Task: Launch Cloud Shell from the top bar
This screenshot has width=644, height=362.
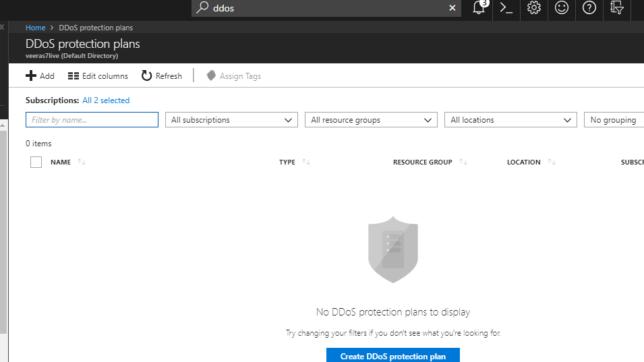Action: click(x=506, y=8)
